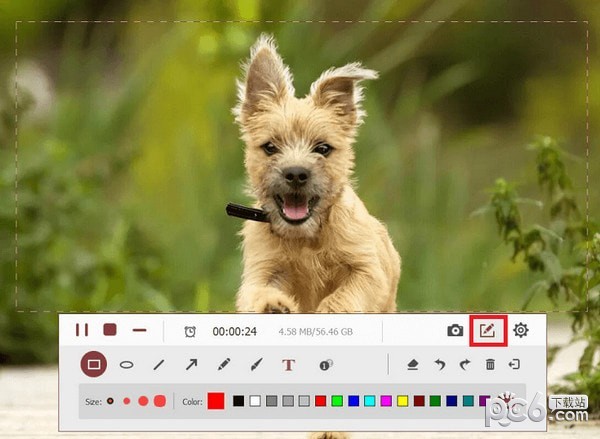The height and width of the screenshot is (439, 600).
Task: Open the alarm clock timer settings
Action: 190,331
